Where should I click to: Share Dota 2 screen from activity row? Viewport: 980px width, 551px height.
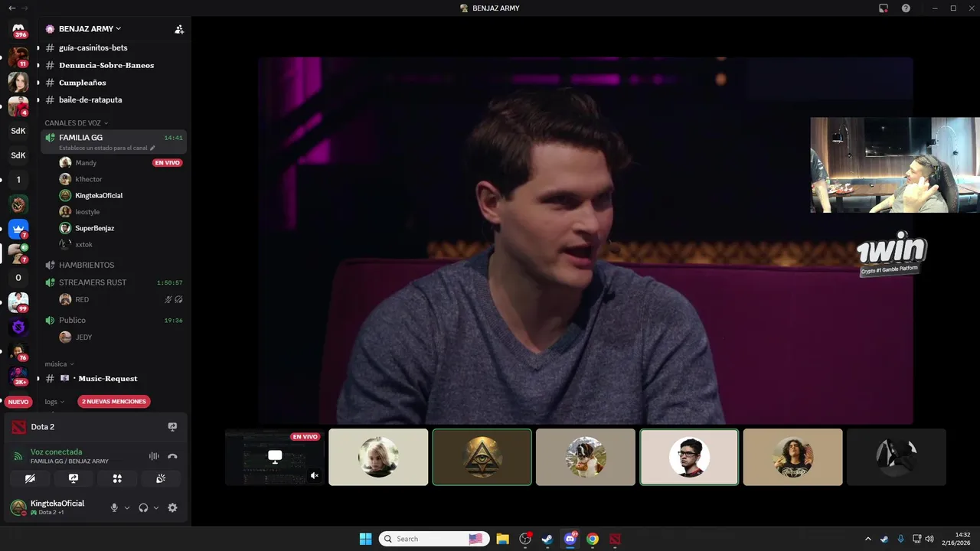coord(172,427)
